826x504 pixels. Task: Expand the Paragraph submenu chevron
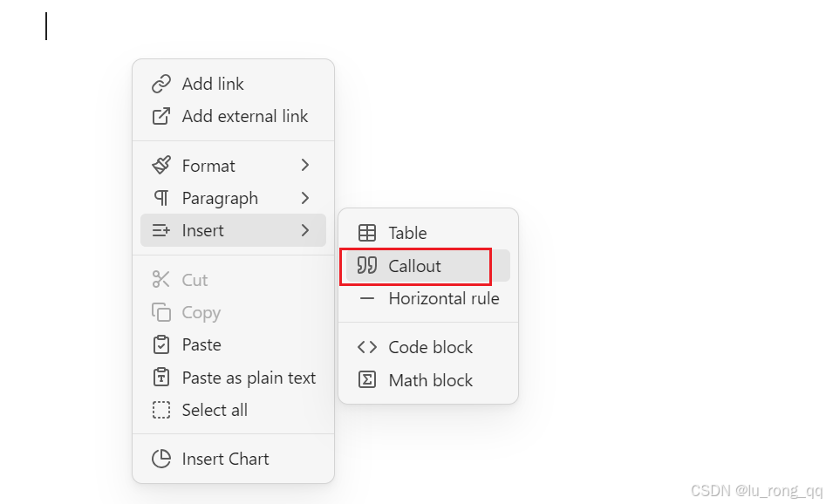pyautogui.click(x=305, y=198)
